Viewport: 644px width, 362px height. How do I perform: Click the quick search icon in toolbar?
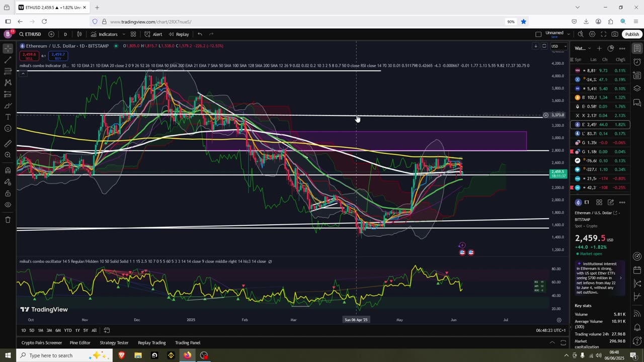coord(581,34)
